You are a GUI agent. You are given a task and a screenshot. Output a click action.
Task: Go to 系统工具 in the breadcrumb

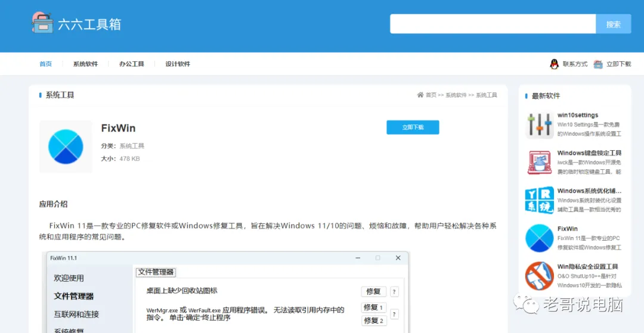(x=487, y=95)
